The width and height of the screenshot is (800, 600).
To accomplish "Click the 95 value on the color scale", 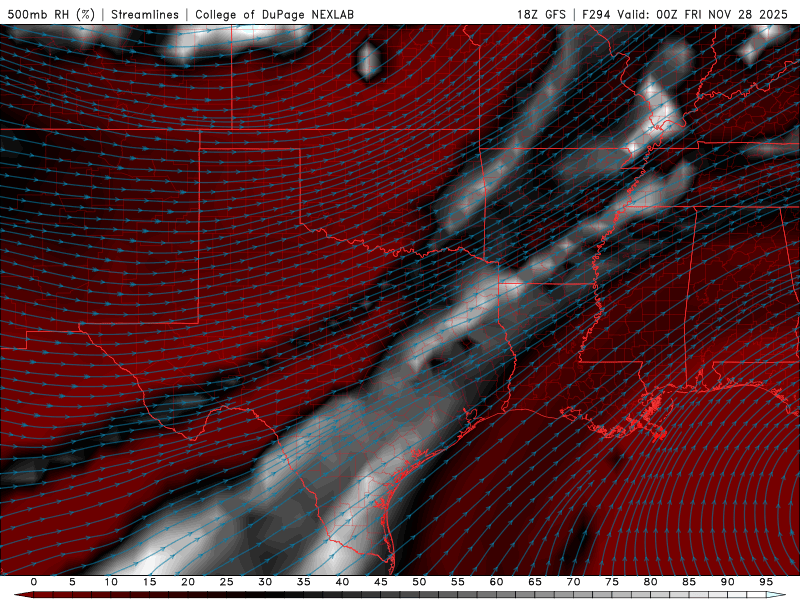I will 766,582.
